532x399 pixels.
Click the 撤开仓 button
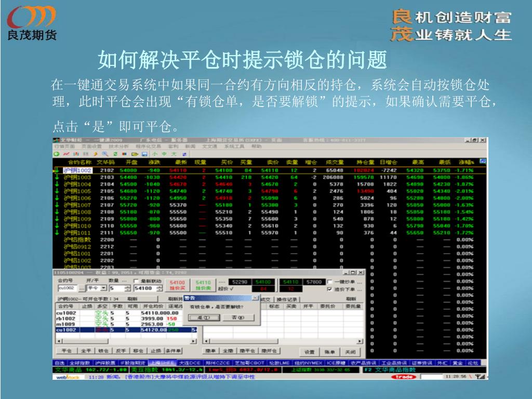(x=269, y=351)
